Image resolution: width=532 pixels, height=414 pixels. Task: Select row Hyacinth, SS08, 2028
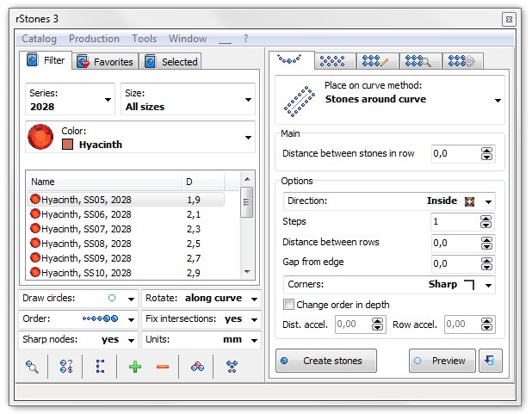tap(126, 244)
